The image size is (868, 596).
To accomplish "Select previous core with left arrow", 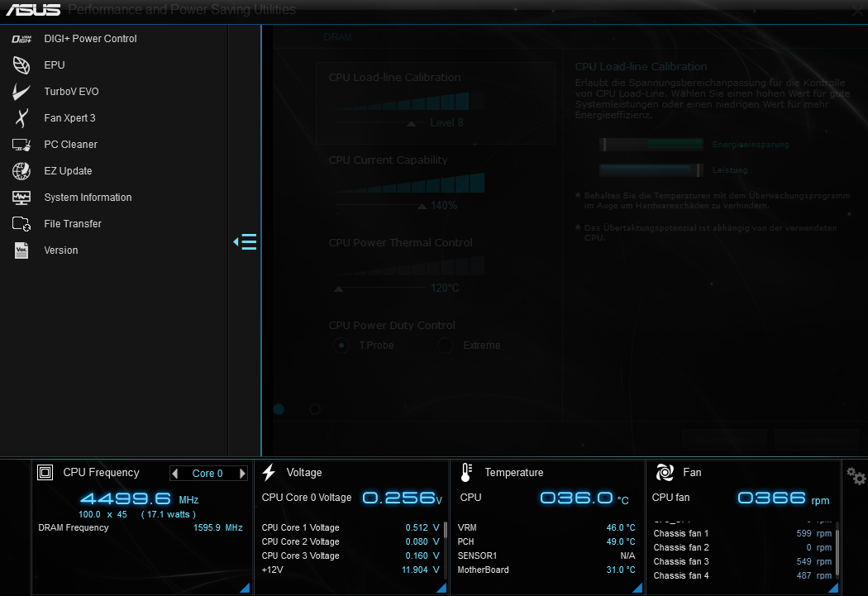I will (175, 473).
